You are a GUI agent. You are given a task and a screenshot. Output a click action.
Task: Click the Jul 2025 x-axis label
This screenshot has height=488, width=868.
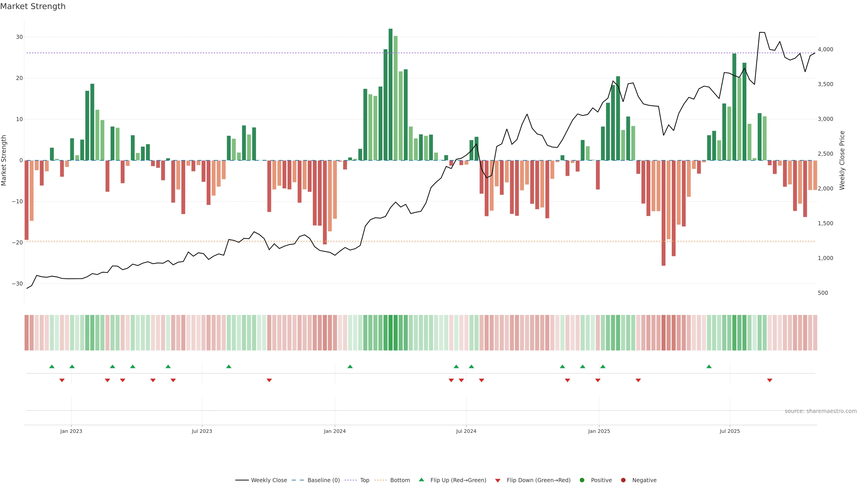[x=729, y=431]
